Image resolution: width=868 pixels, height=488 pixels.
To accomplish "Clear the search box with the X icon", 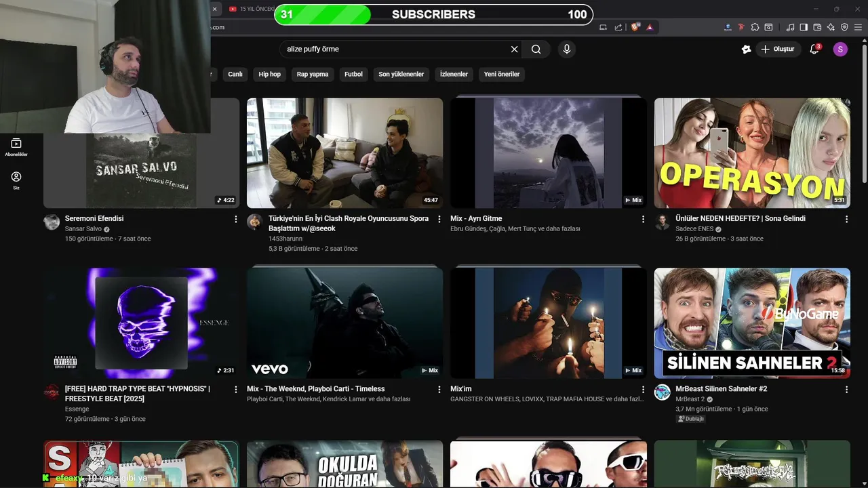I will point(514,49).
